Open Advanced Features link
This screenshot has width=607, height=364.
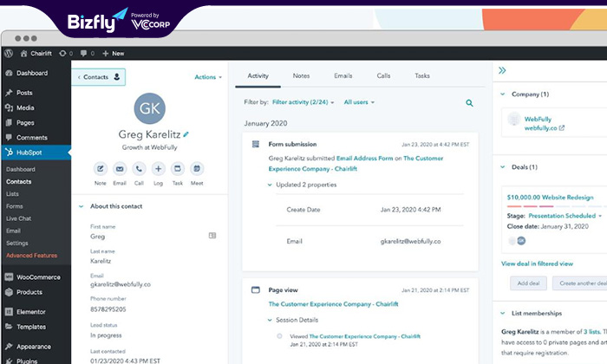tap(32, 256)
